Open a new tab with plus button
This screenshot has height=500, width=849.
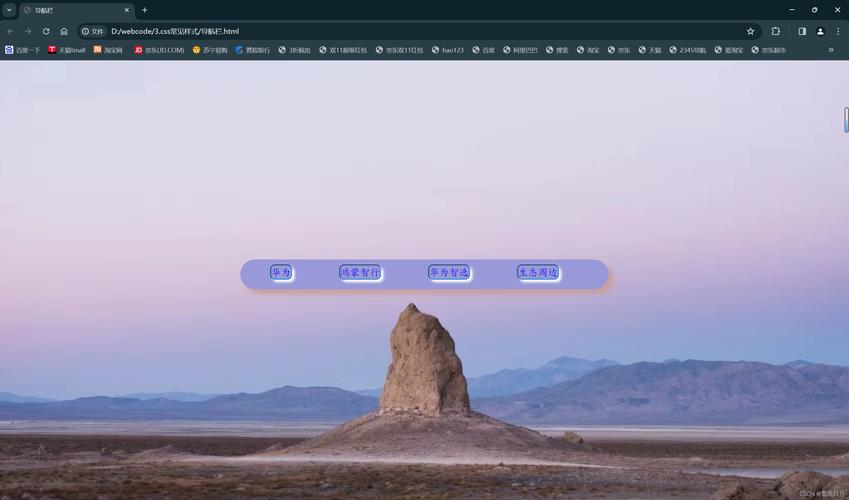[x=145, y=10]
